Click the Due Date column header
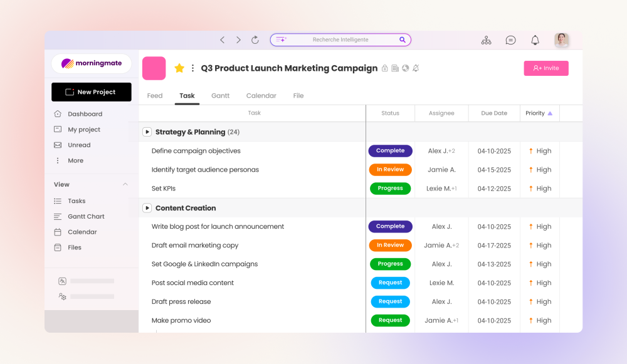Viewport: 627px width, 364px height. (494, 113)
